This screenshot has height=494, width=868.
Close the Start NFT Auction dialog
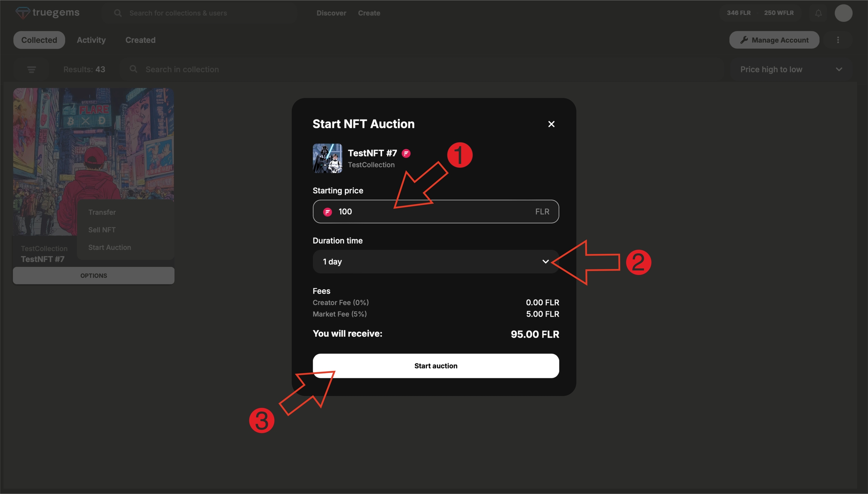click(551, 124)
